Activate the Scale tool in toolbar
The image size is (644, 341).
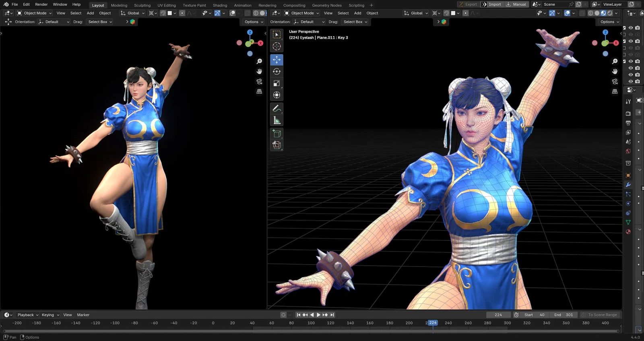coord(277,83)
